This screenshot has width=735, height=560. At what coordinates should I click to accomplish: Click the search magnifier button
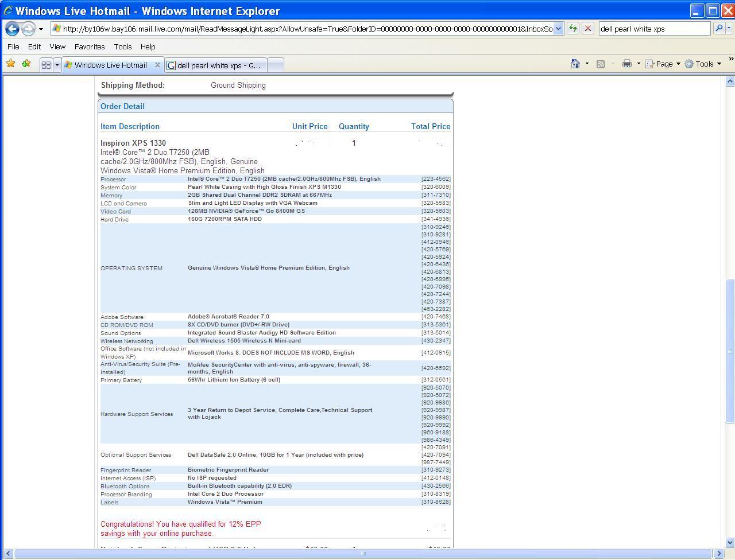point(718,29)
